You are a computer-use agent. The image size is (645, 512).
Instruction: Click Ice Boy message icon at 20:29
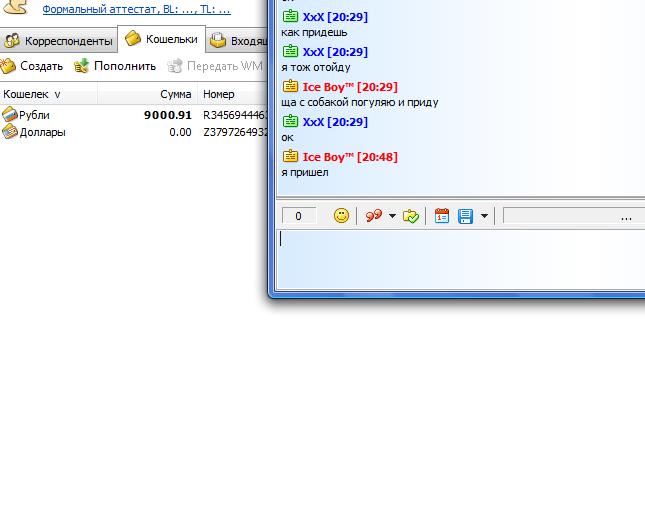point(290,86)
